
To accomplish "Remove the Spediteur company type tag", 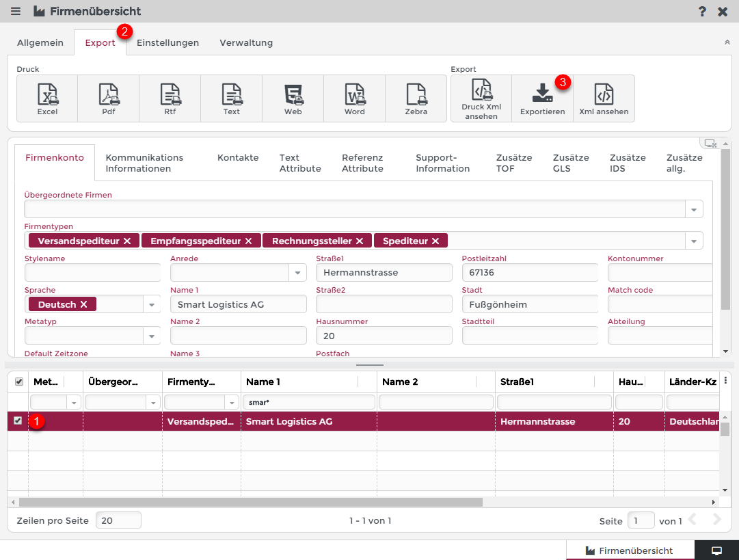I will pos(435,241).
